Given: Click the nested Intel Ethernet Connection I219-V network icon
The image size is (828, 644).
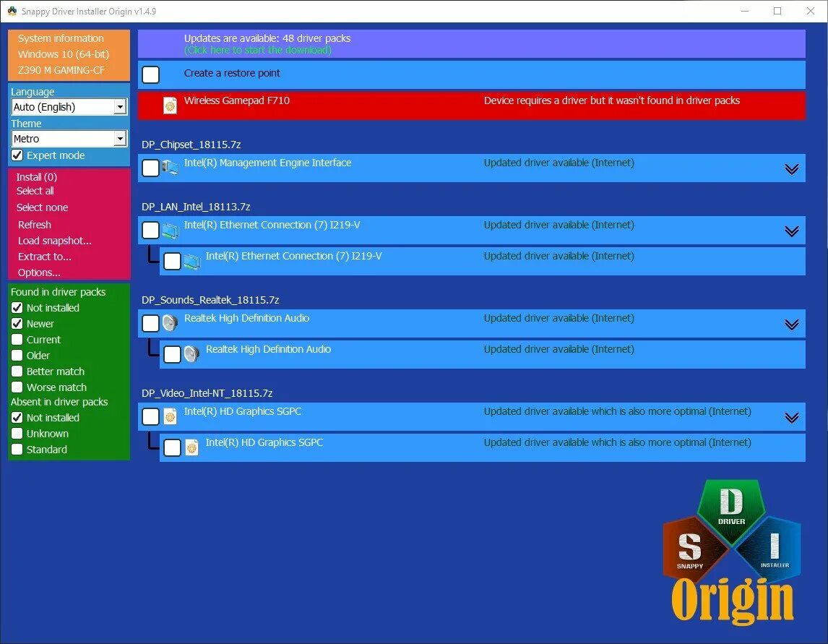Looking at the screenshot, I should click(191, 262).
